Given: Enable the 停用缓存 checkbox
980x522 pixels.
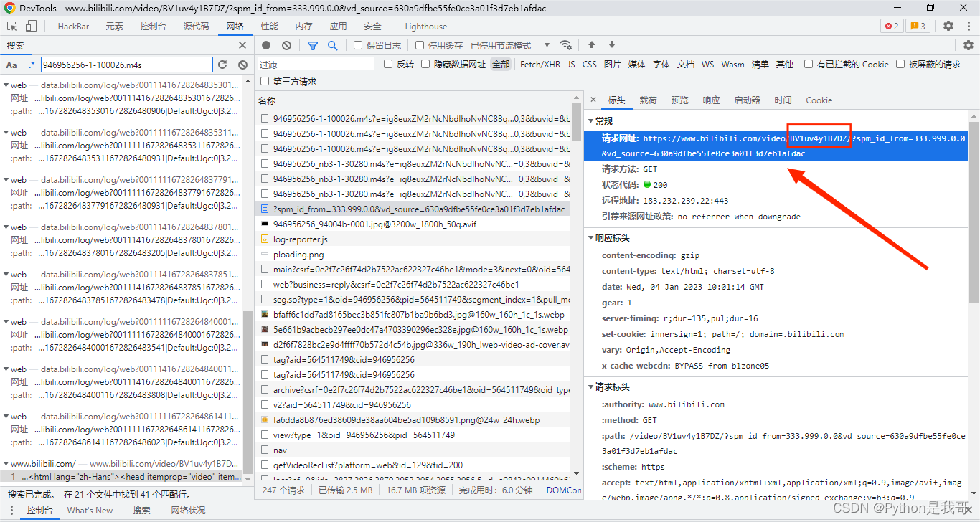Looking at the screenshot, I should [420, 45].
